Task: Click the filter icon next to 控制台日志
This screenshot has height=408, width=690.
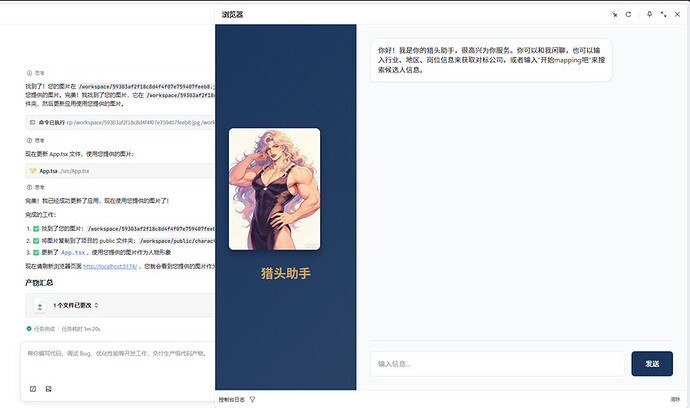Action: [x=252, y=400]
